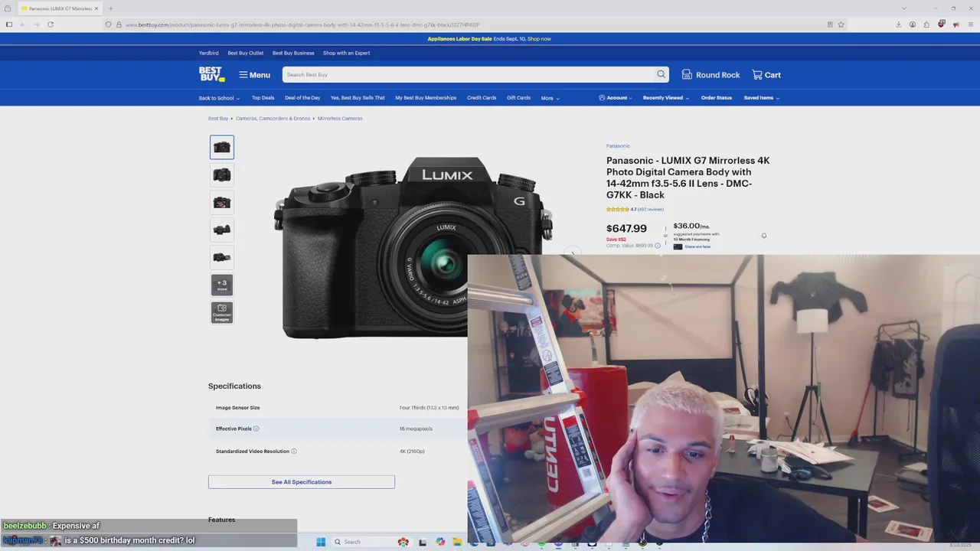Click the $647.99 price text
This screenshot has width=980, height=551.
pos(626,228)
